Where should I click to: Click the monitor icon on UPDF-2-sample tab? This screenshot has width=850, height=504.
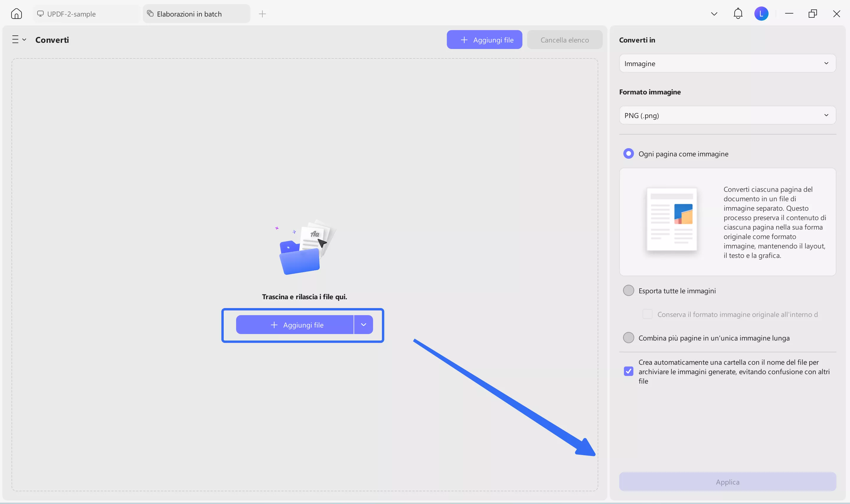pos(40,14)
